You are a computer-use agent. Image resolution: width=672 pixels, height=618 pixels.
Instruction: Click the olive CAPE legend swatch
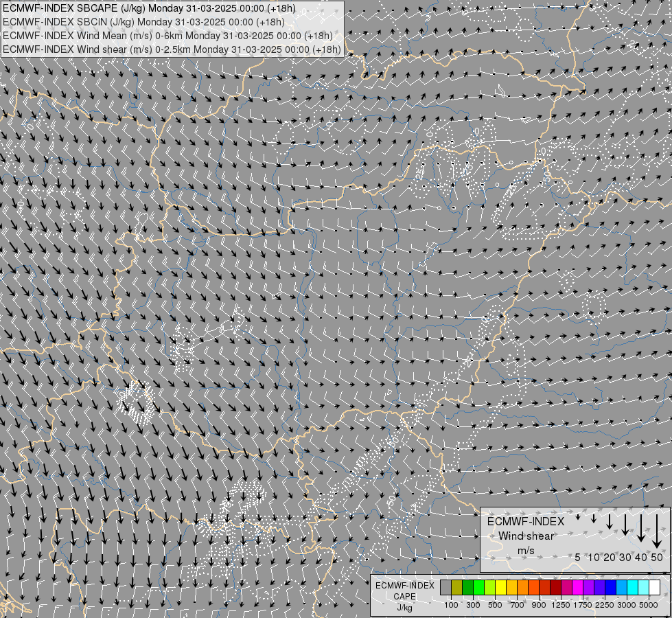[457, 587]
